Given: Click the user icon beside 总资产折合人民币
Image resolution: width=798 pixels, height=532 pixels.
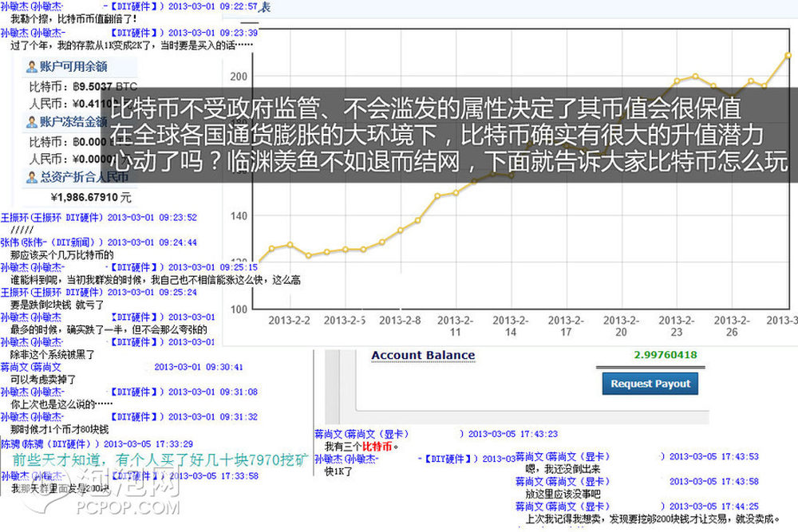Looking at the screenshot, I should [32, 177].
